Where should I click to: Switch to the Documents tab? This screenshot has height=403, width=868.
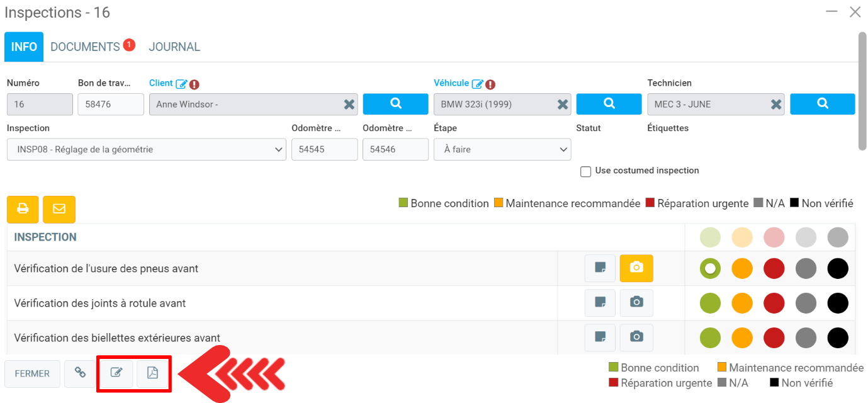[x=85, y=47]
